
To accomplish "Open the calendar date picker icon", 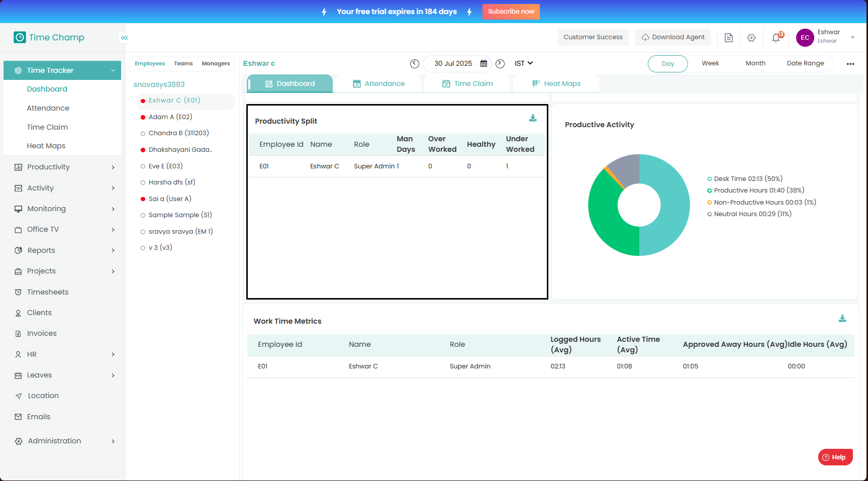I will pyautogui.click(x=484, y=64).
